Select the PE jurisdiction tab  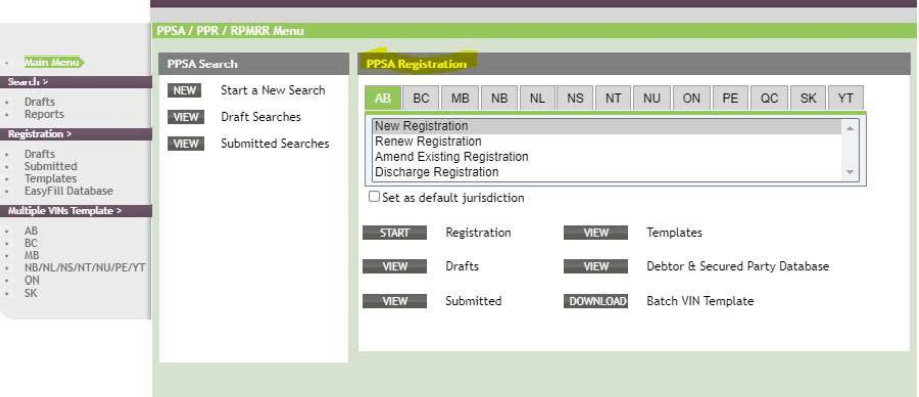730,98
